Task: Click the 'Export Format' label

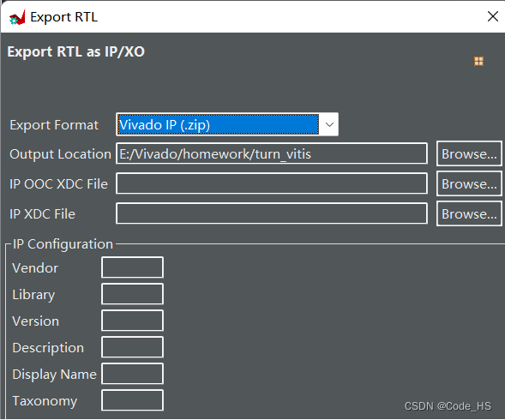Action: (54, 125)
